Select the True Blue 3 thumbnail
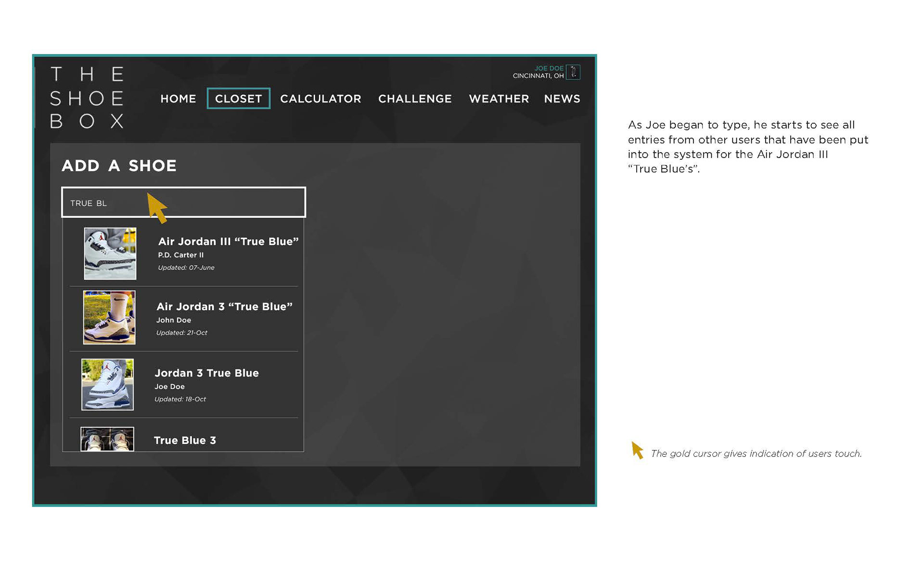This screenshot has width=924, height=561. pyautogui.click(x=107, y=439)
